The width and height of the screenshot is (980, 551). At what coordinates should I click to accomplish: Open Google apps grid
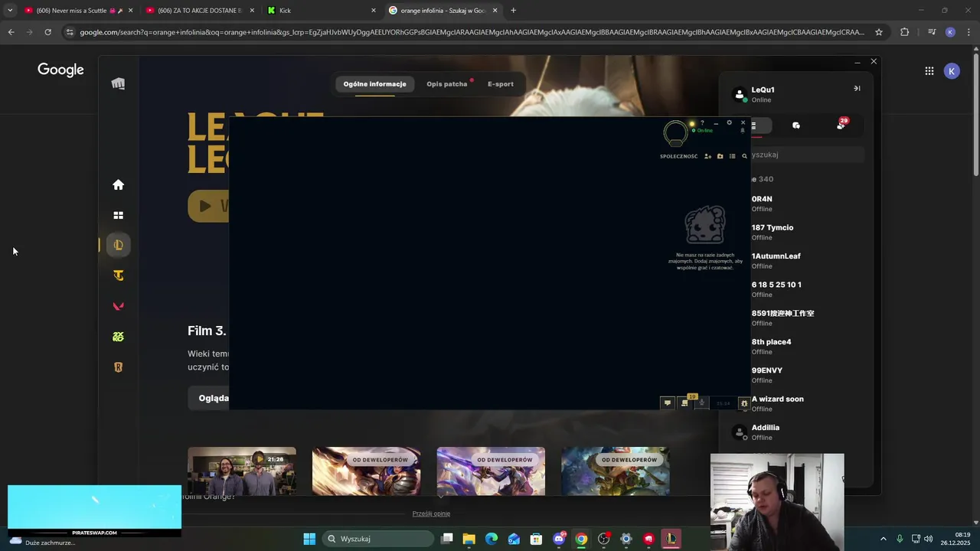click(929, 71)
